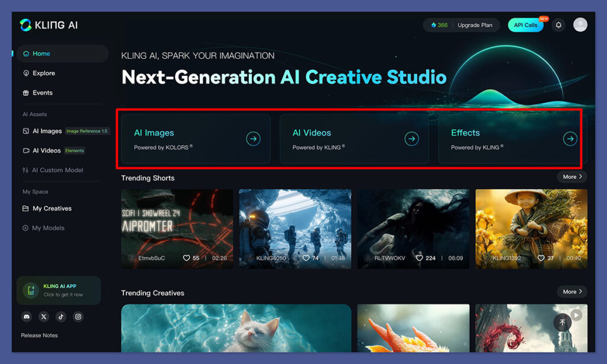Expand More options for Trending Shorts
The width and height of the screenshot is (607, 364).
point(571,177)
